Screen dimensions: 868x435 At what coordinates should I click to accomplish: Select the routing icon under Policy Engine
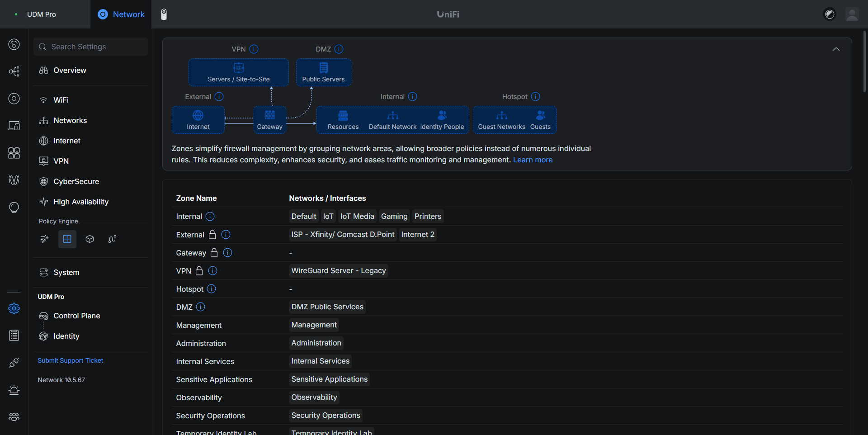click(113, 239)
